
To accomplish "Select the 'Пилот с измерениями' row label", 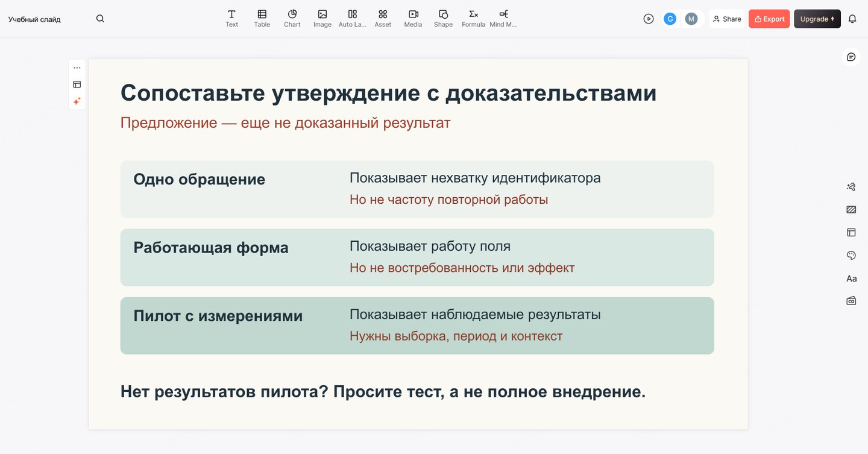I will [x=218, y=316].
